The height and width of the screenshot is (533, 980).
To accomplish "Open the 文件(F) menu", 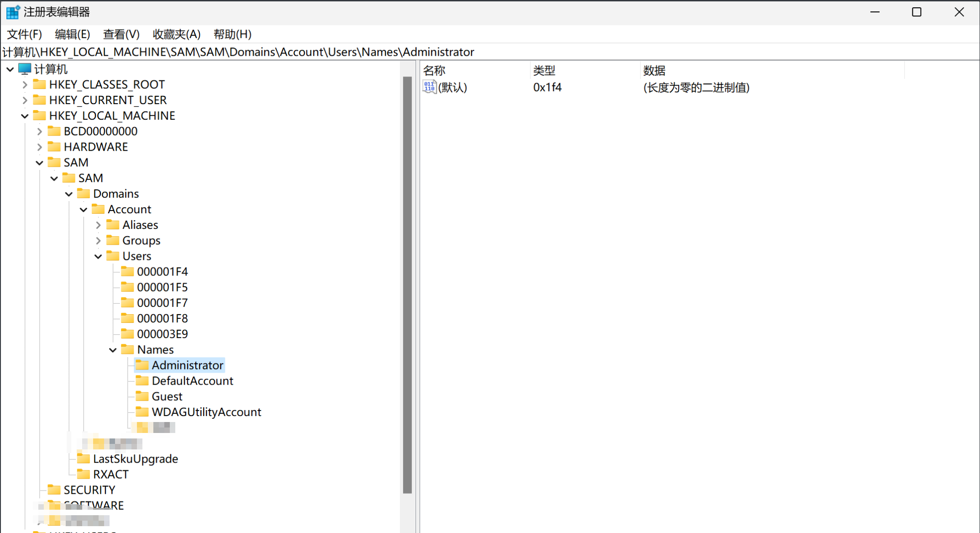I will [x=24, y=34].
